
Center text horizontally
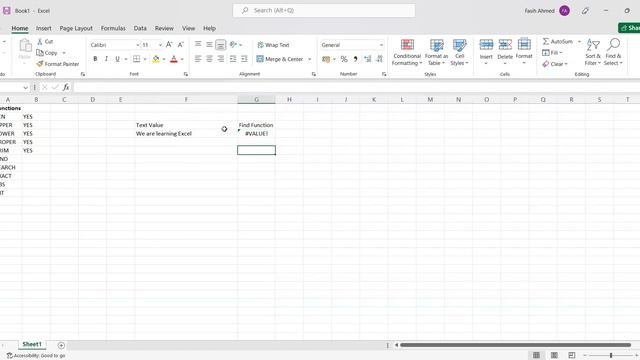pos(209,59)
